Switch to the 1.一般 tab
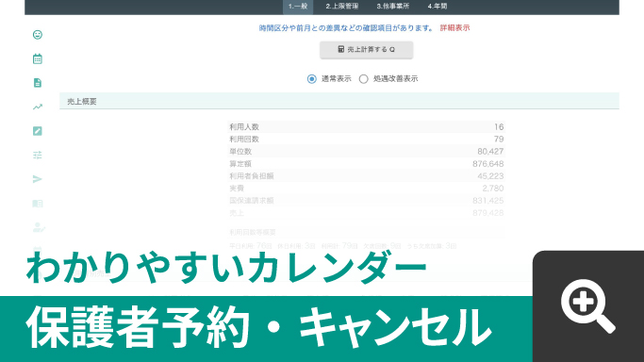The width and height of the screenshot is (644, 362). (x=298, y=7)
